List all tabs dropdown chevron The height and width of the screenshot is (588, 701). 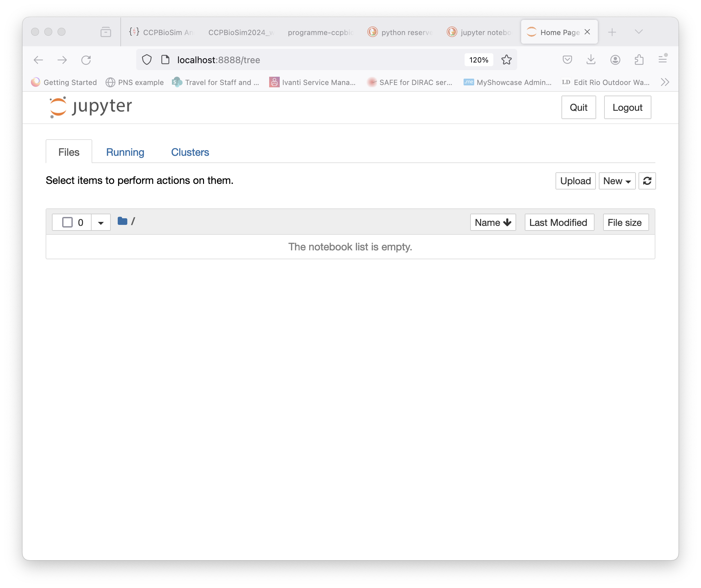tap(639, 32)
